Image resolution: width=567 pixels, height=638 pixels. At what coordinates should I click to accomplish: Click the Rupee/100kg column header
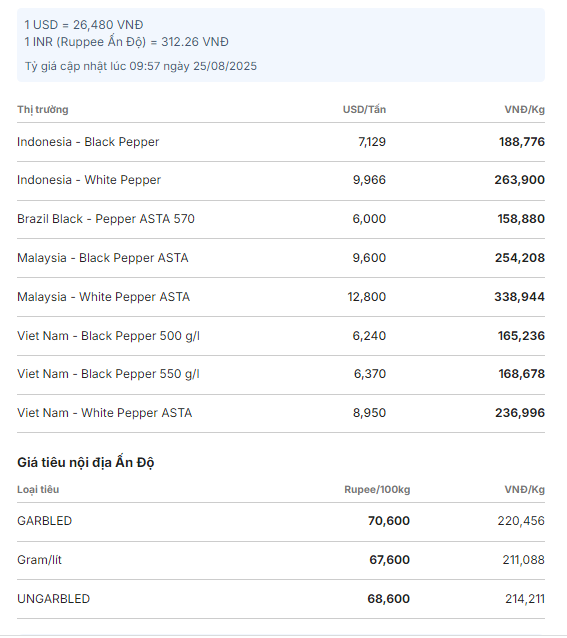377,489
